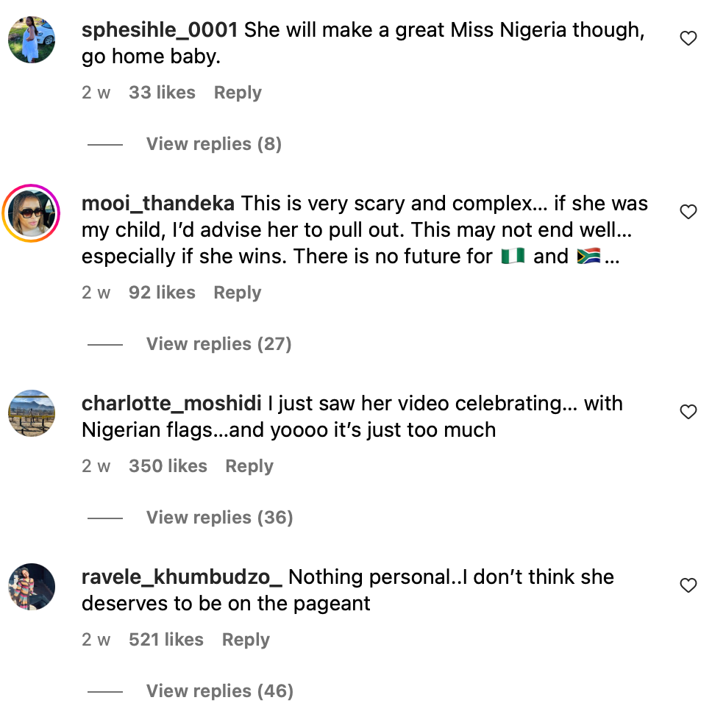This screenshot has width=712, height=728.
Task: Reply to ravele_khumbudzo_'s comment
Action: pos(246,640)
